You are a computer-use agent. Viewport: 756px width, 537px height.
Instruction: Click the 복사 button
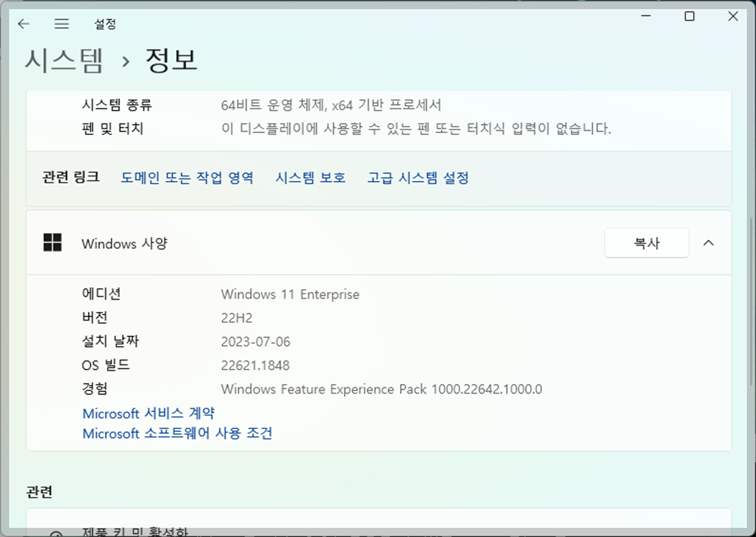click(647, 243)
